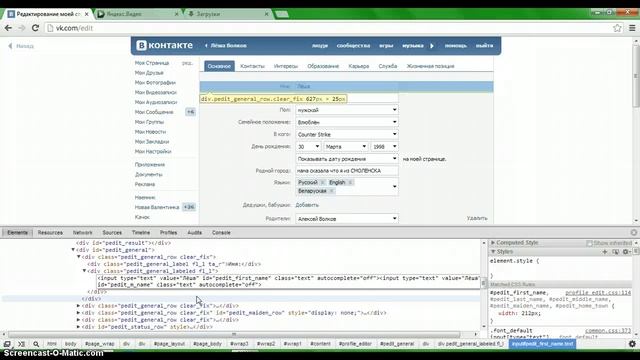640x360 pixels.
Task: Open DevTools settings gear
Action: coord(632,344)
